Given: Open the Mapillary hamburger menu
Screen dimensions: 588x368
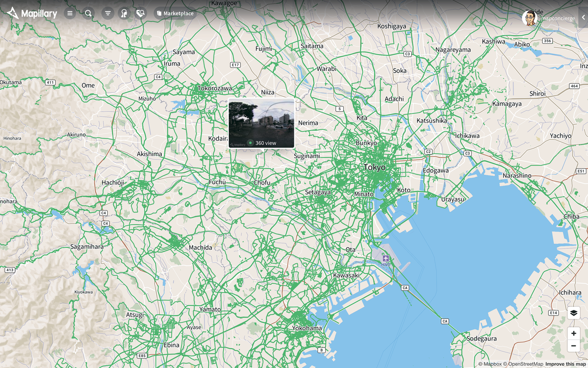Looking at the screenshot, I should pyautogui.click(x=70, y=13).
